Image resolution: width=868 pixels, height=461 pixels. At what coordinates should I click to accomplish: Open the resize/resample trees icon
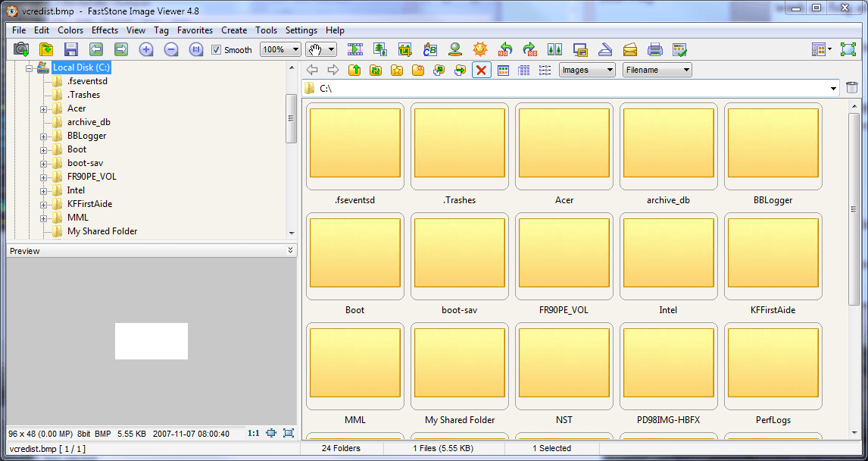379,49
